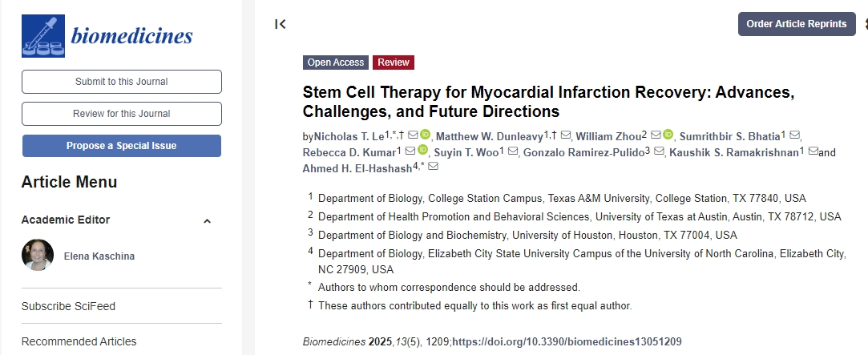Click email icon after Suyin T. Woo
This screenshot has height=355, width=868.
click(x=513, y=151)
